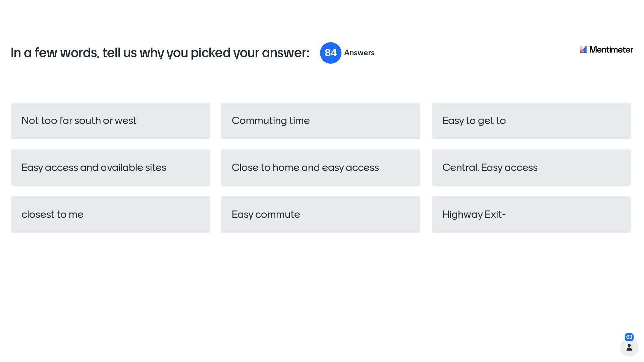644x362 pixels.
Task: Click the 'Easy access and available sites' card
Action: [x=110, y=168]
